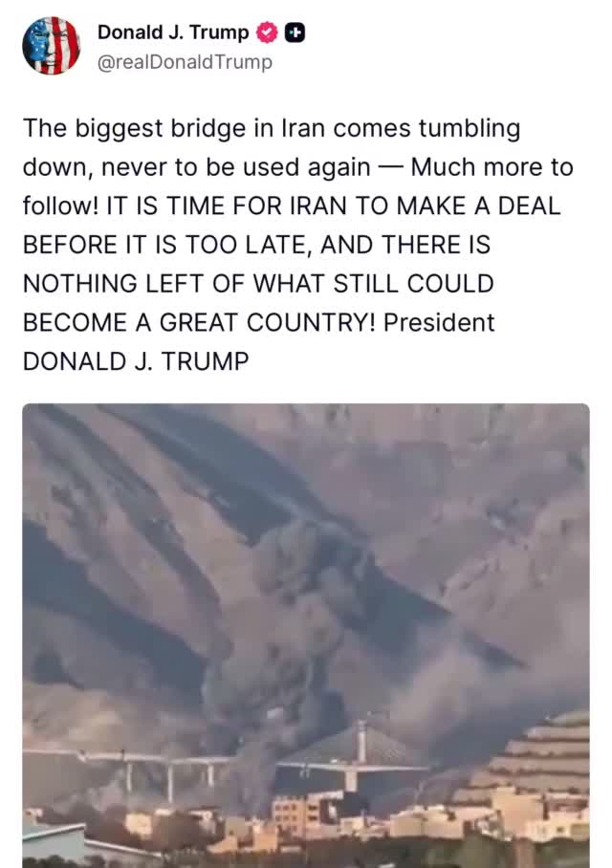
Task: Tap the terraced building in video corner
Action: (x=532, y=764)
